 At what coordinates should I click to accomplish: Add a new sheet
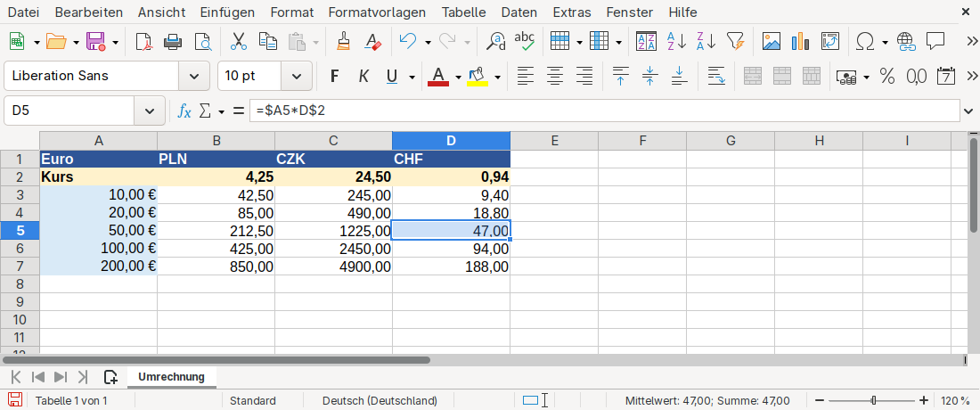110,377
